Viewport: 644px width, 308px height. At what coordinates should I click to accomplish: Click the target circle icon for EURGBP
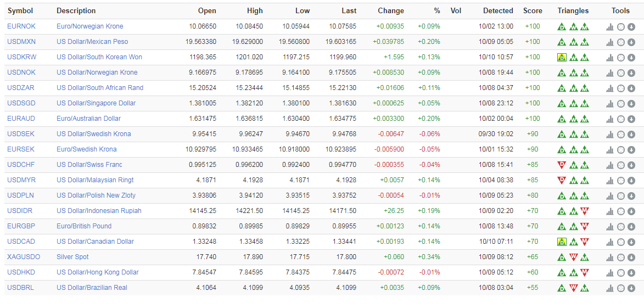tap(621, 226)
